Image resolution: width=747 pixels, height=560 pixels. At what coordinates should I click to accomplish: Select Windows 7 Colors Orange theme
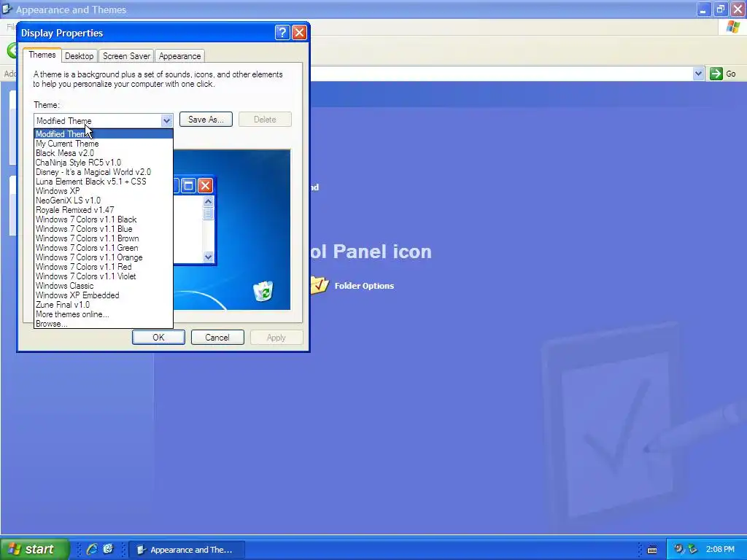pyautogui.click(x=104, y=257)
